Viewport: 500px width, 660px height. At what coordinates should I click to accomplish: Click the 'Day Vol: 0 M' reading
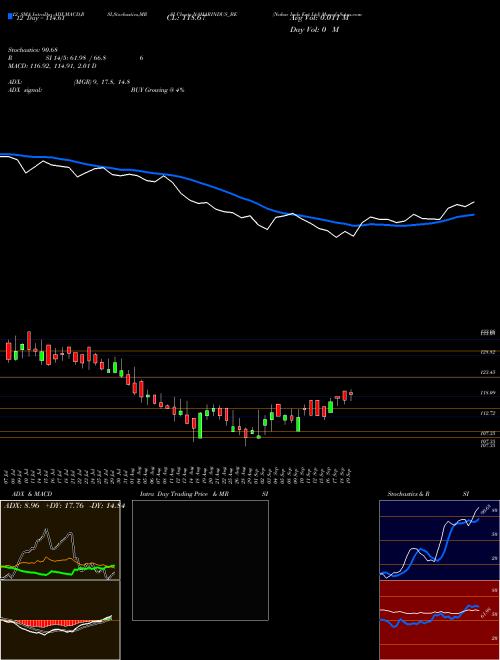[314, 30]
